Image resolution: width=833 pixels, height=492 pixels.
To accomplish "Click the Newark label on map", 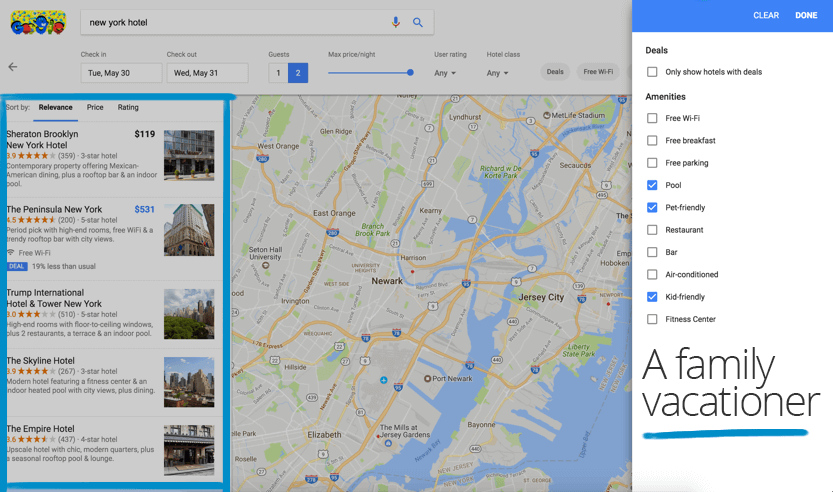I will click(387, 281).
